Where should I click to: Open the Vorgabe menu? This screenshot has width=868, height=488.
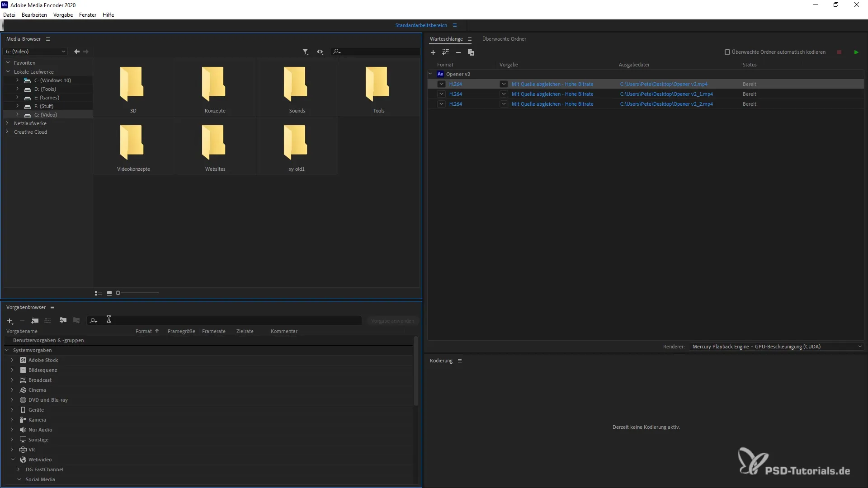[x=63, y=15]
